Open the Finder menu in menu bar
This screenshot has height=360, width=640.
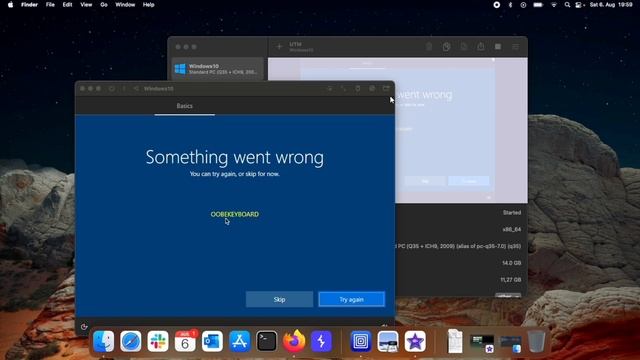point(29,5)
